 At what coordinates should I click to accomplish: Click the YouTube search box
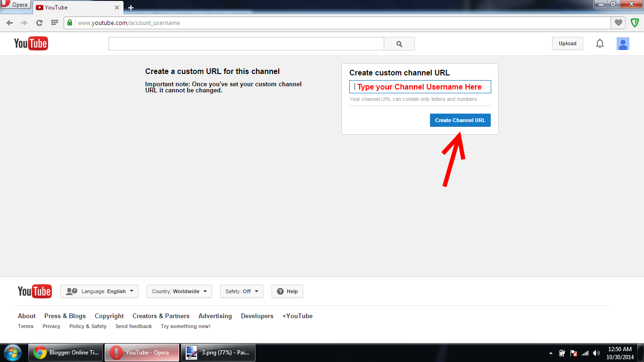246,43
